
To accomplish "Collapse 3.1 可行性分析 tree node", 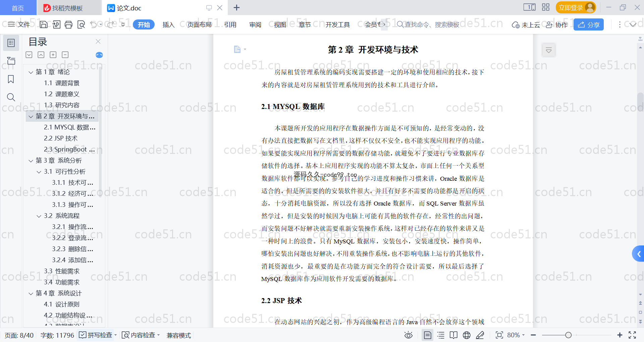I will (x=39, y=172).
